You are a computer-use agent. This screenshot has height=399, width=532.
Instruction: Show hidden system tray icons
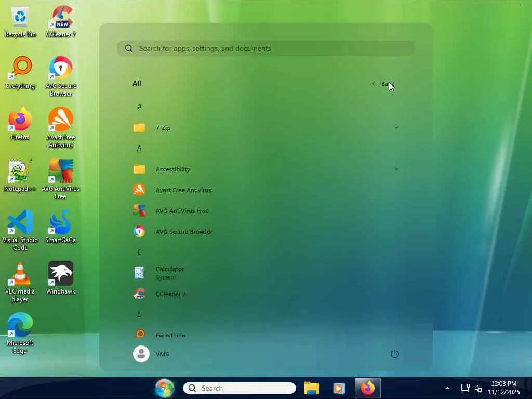pos(447,388)
